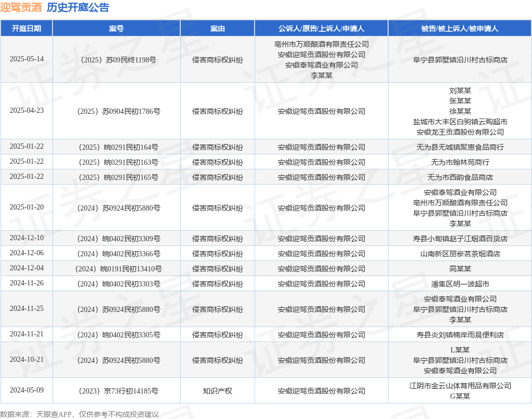The width and height of the screenshot is (532, 419).
Task: Click the date 2024-12-06
Action: (x=26, y=253)
